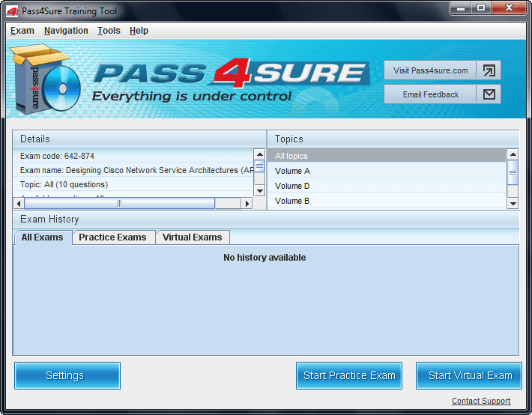Click the Topics vertical scrollbar thumb

513,172
